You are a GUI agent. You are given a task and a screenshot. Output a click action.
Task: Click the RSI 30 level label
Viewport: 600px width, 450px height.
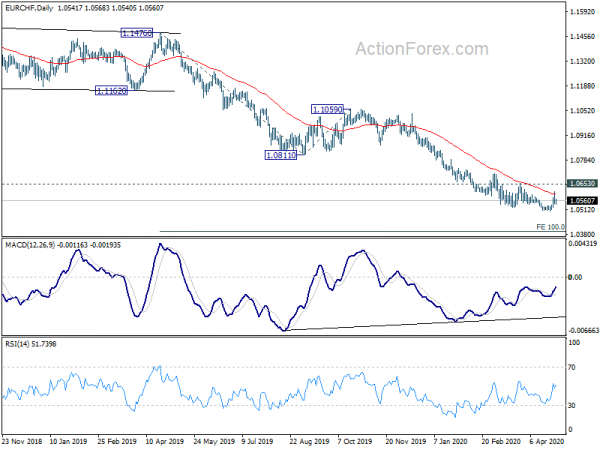pyautogui.click(x=571, y=405)
